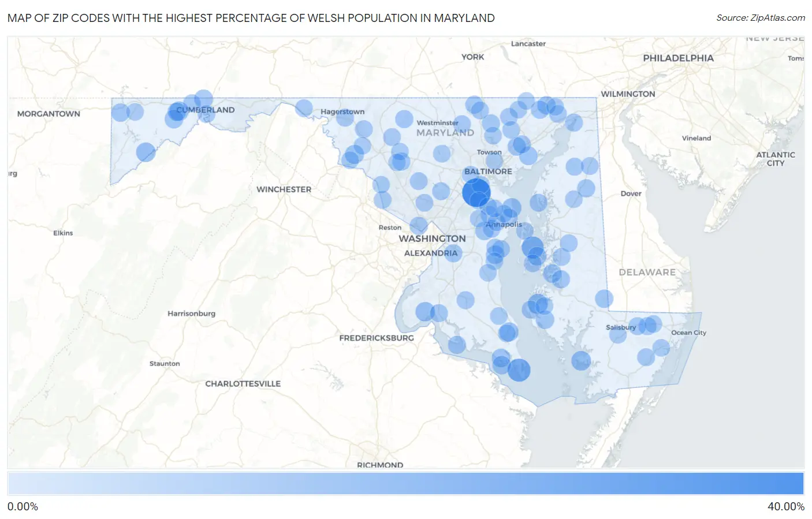Click the FREDERICKSBURG city label
This screenshot has width=812, height=519.
pyautogui.click(x=377, y=338)
